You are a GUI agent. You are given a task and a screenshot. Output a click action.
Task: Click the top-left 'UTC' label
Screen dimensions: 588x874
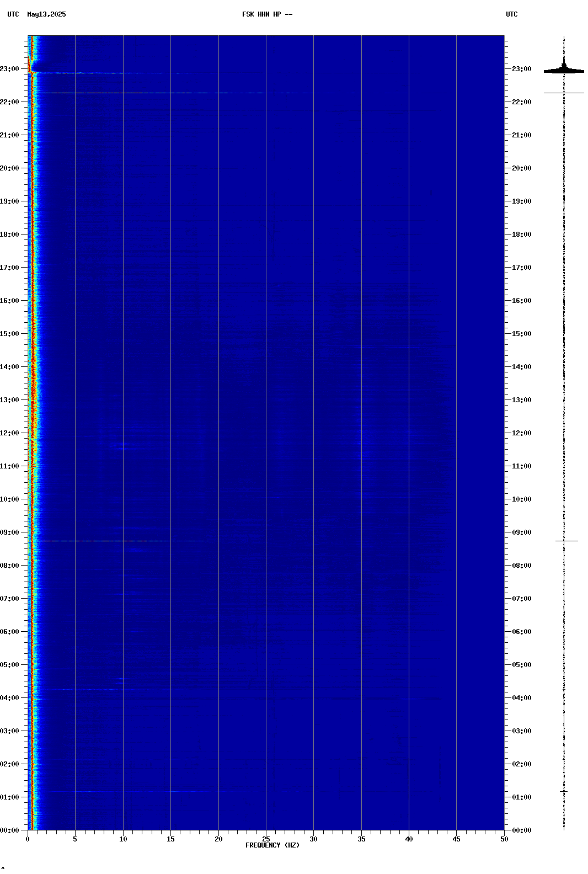(x=13, y=14)
